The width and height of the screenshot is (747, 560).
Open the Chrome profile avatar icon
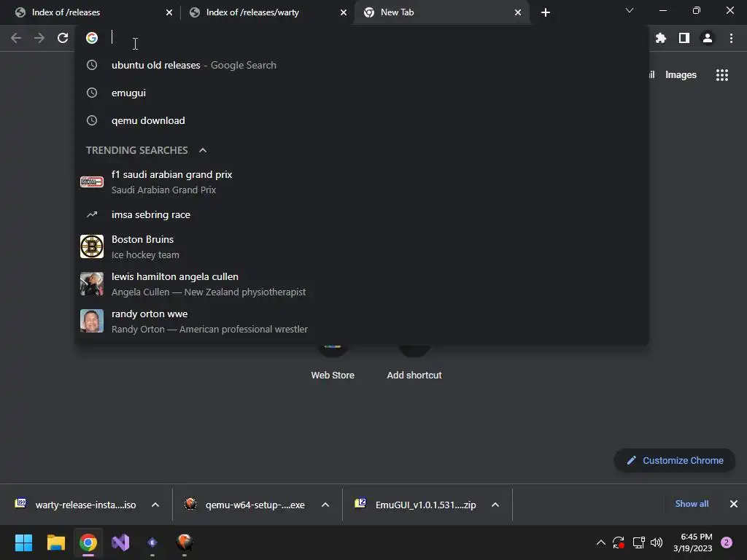[x=708, y=38]
